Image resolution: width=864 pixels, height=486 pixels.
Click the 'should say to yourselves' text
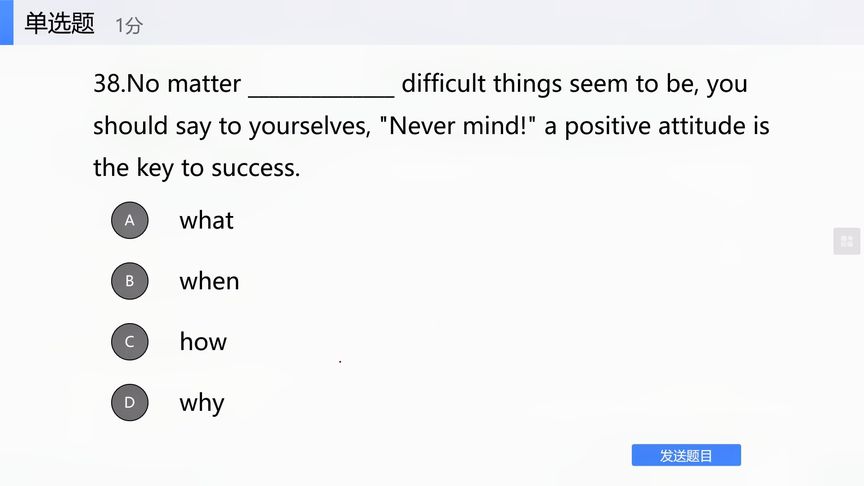point(232,126)
